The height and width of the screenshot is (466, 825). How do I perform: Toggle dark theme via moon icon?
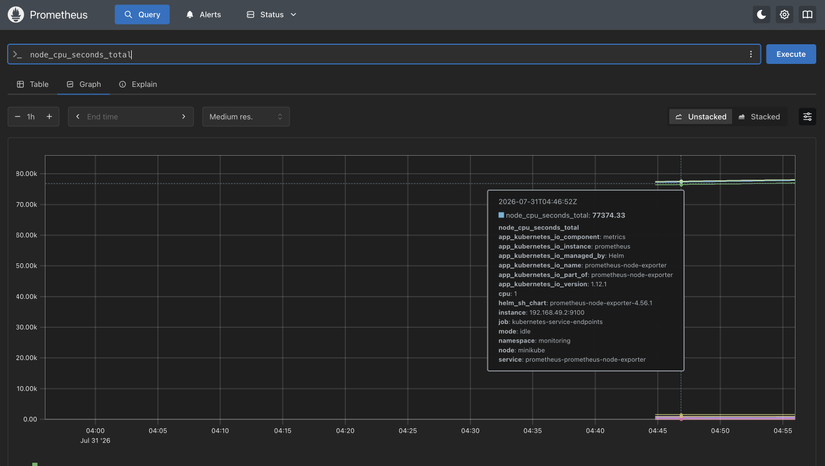pyautogui.click(x=761, y=15)
